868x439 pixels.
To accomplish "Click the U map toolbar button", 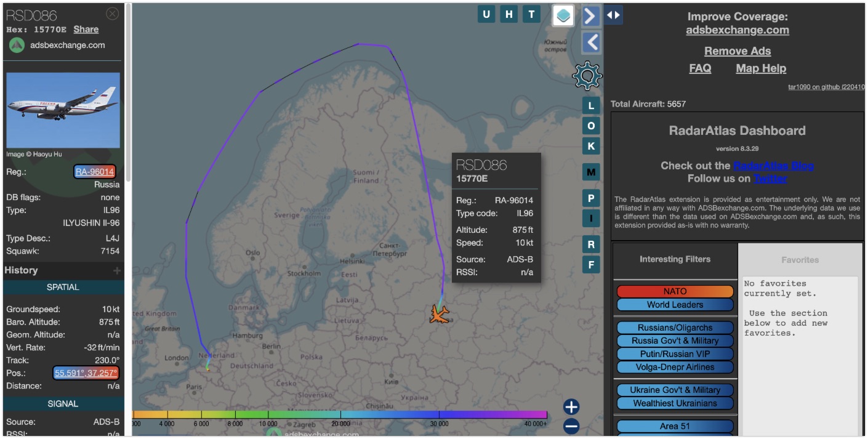I will click(486, 14).
